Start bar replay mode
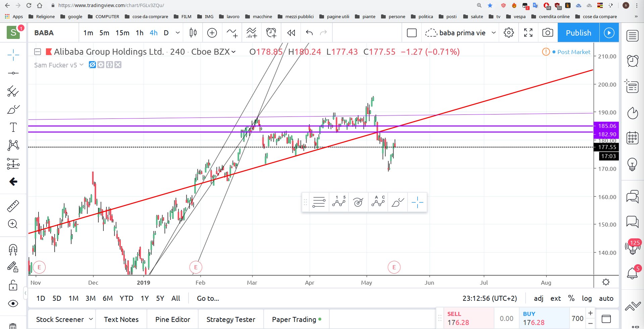644x329 pixels. point(291,33)
